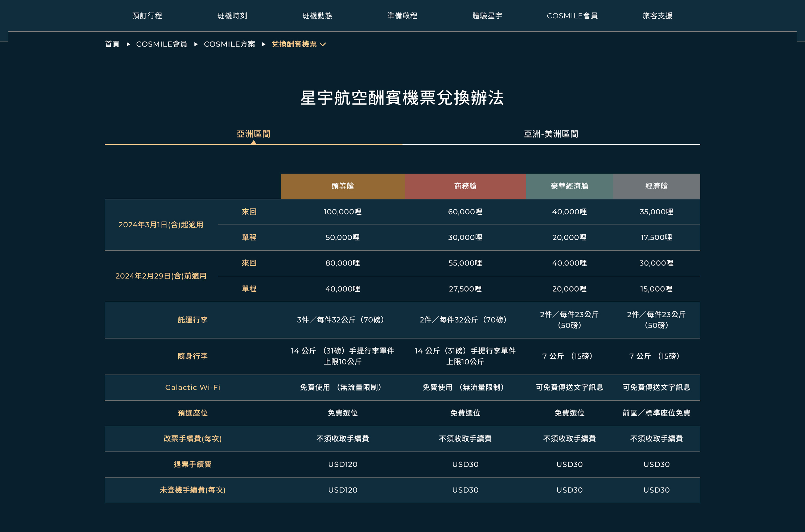
Task: Click the page title 星宇航空酬賓機票兌換辦法
Action: coord(402,98)
